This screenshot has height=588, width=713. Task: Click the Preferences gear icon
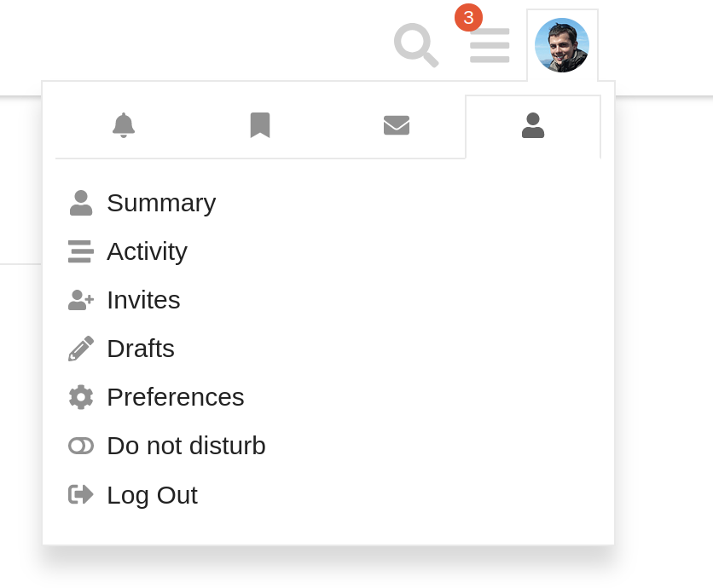pos(81,397)
